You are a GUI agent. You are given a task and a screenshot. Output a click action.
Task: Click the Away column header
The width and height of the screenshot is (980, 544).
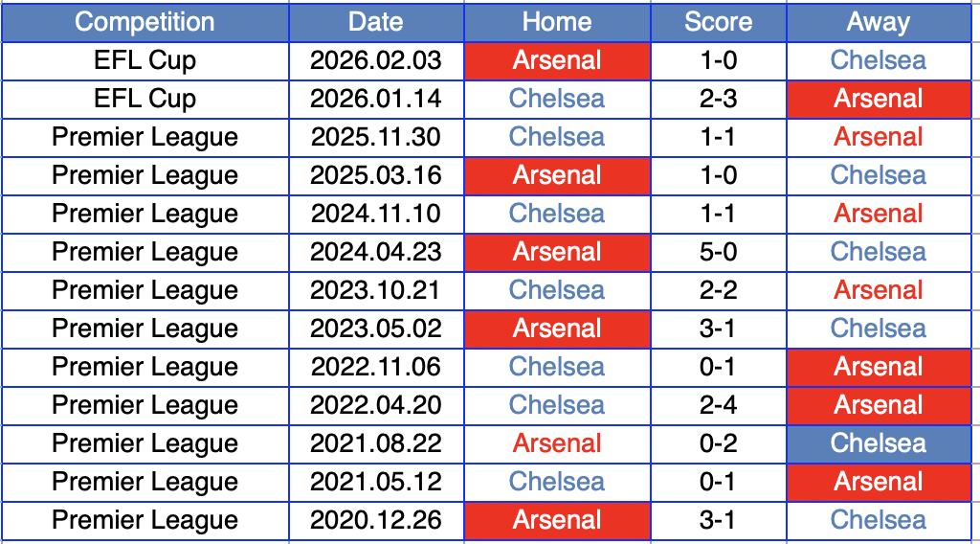pos(878,22)
